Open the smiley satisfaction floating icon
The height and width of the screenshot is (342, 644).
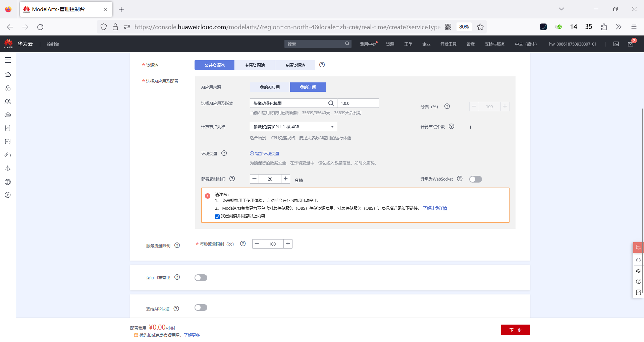click(x=638, y=260)
